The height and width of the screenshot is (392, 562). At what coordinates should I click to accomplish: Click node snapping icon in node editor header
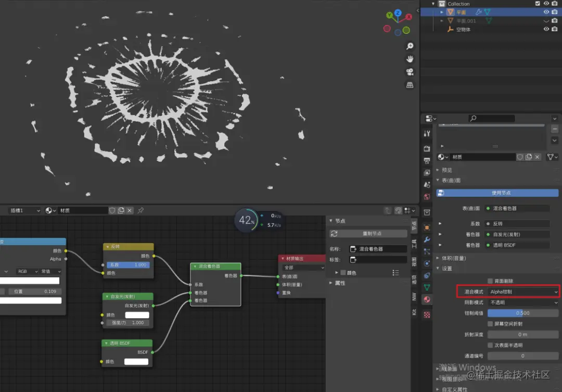click(x=398, y=210)
